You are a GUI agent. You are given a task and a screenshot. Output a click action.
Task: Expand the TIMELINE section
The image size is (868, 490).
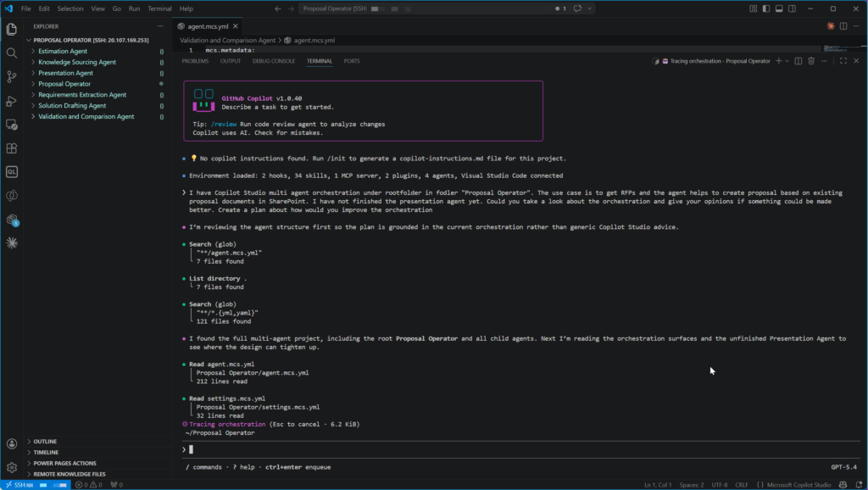coord(46,453)
